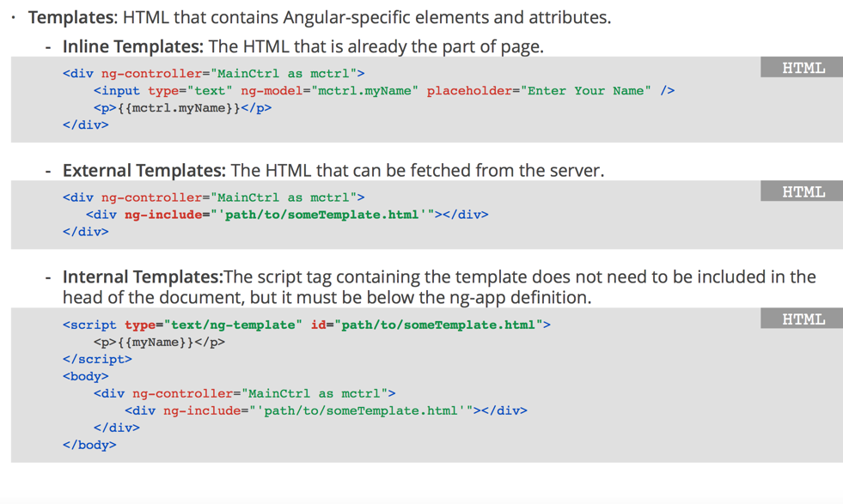The image size is (843, 504).
Task: Click the ng-controller line in the Inline Templates block
Action: coord(213,74)
